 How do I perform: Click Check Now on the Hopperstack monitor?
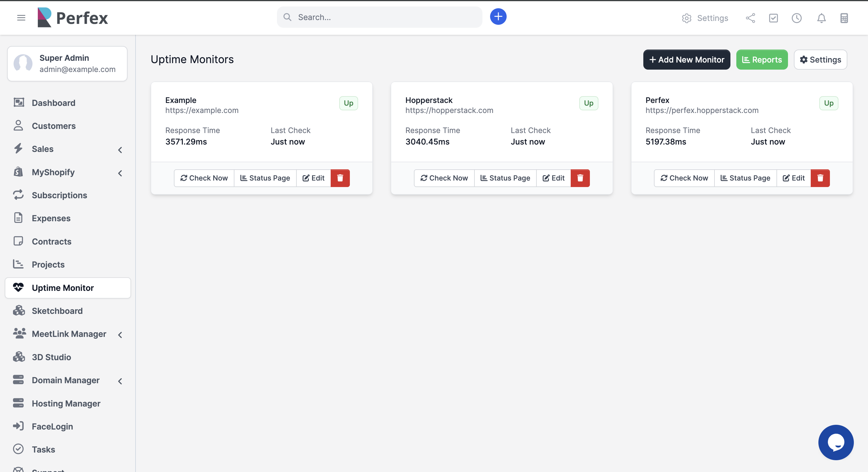coord(444,178)
